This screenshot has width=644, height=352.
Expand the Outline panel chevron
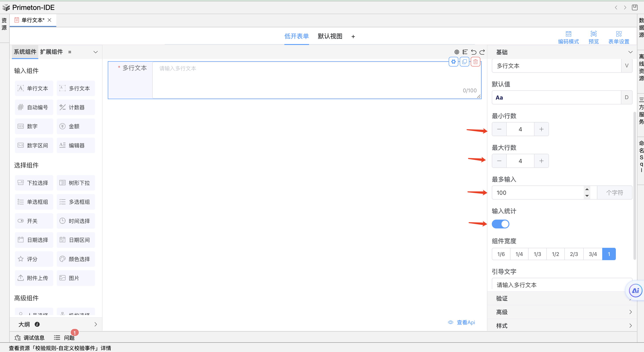point(95,324)
